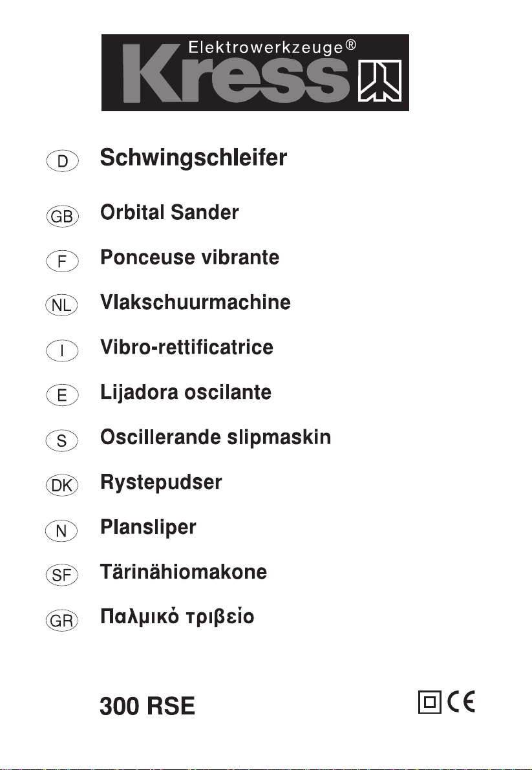Select the D language oval badge

click(x=62, y=161)
